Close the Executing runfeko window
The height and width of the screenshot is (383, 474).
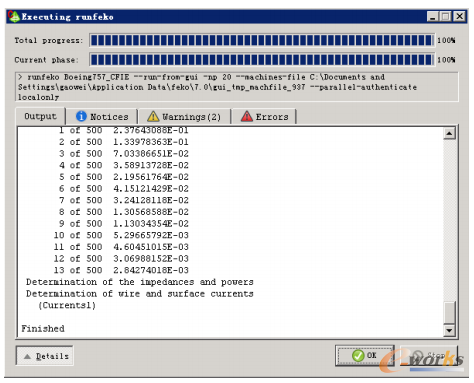[x=460, y=16]
